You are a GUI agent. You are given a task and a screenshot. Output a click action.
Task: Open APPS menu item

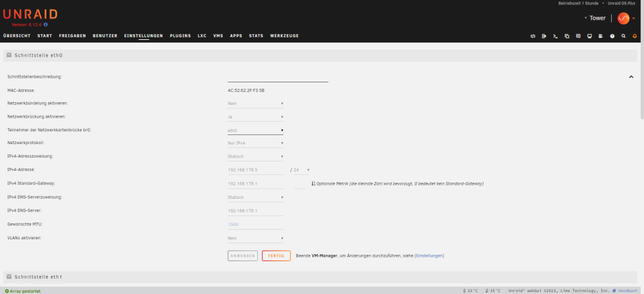236,35
